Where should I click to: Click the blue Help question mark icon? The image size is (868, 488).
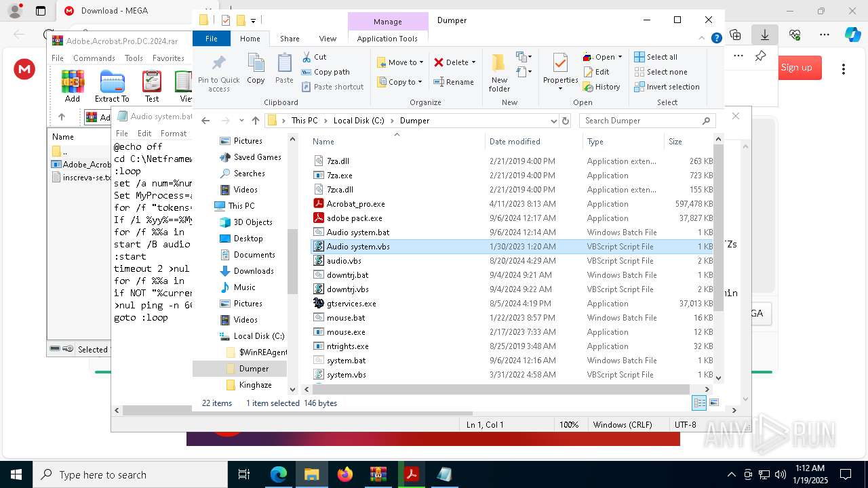[x=716, y=38]
